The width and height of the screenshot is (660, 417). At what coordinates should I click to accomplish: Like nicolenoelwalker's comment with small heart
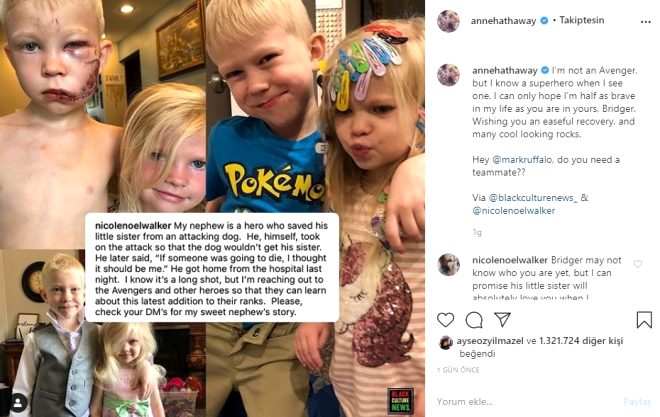click(638, 264)
